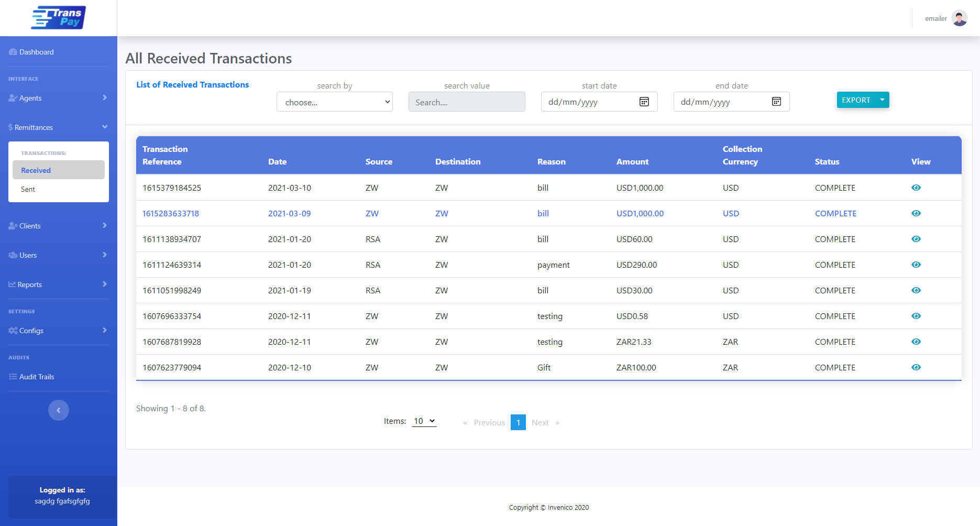
Task: Expand the Reports menu chevron
Action: pos(105,284)
